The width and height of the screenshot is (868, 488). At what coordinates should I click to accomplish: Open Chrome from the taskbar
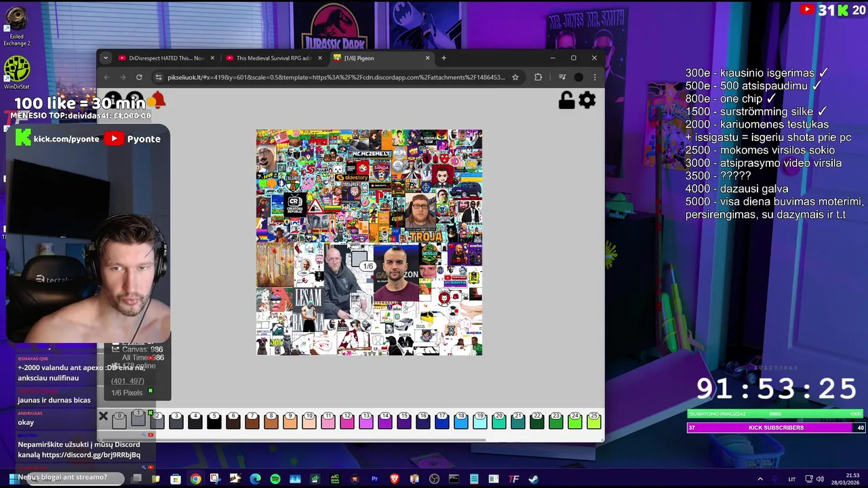point(195,479)
